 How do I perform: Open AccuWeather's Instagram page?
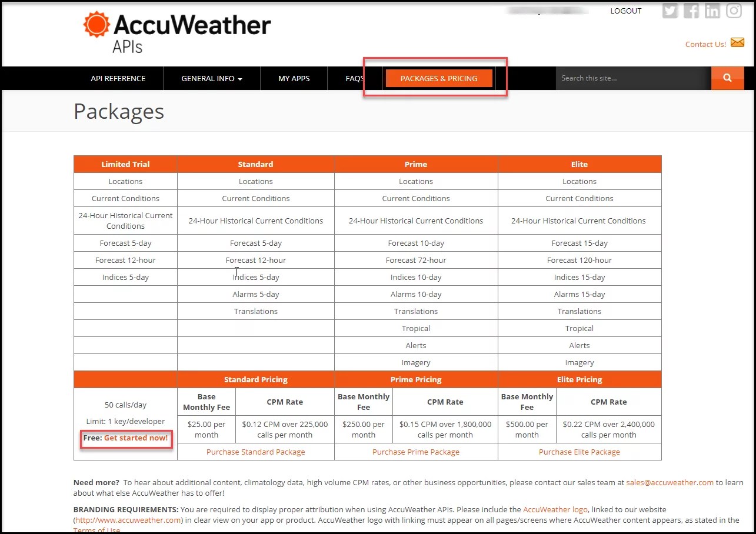tap(734, 11)
